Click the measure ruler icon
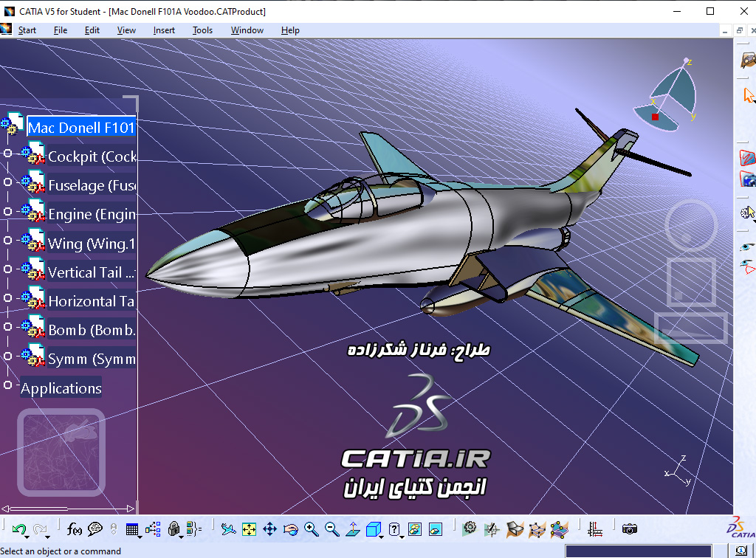Screen dimensions: 756x558 595,529
